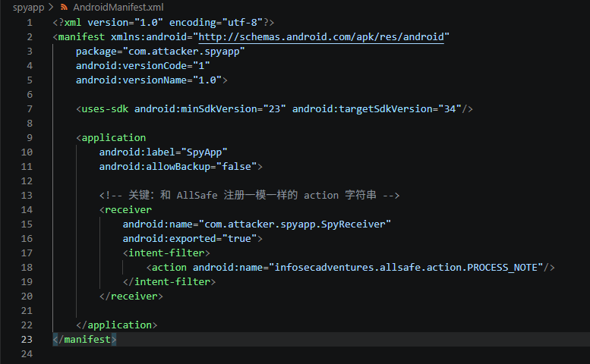Click the opening manifest tag name
Screen dimensions: 590x364
tap(81, 37)
